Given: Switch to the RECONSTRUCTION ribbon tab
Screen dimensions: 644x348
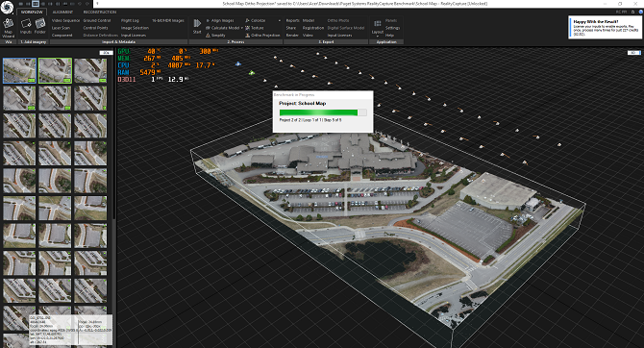Looking at the screenshot, I should (100, 12).
